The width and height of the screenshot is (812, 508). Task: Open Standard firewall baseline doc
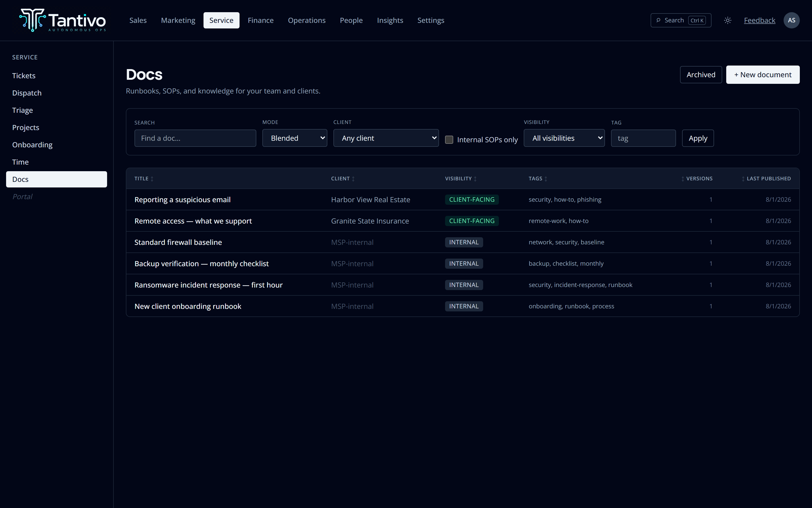(x=178, y=242)
